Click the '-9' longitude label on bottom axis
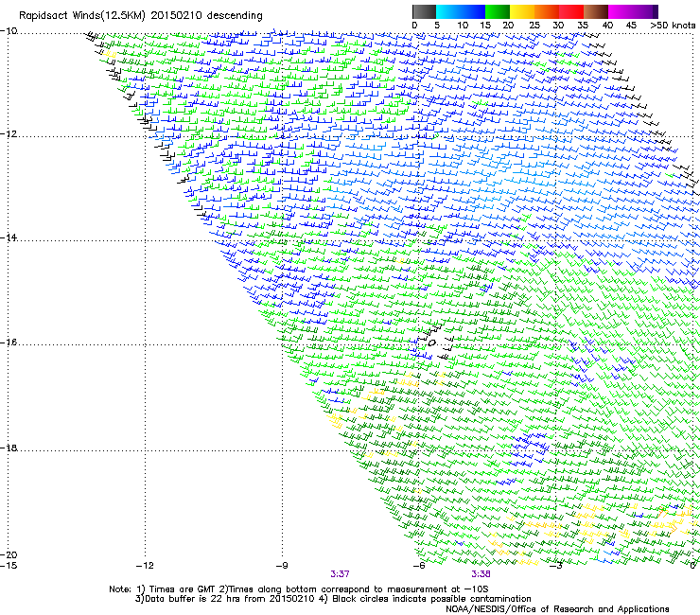 click(x=282, y=566)
